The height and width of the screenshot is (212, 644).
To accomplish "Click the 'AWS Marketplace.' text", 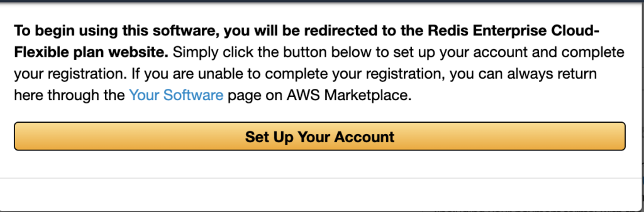I will 349,95.
